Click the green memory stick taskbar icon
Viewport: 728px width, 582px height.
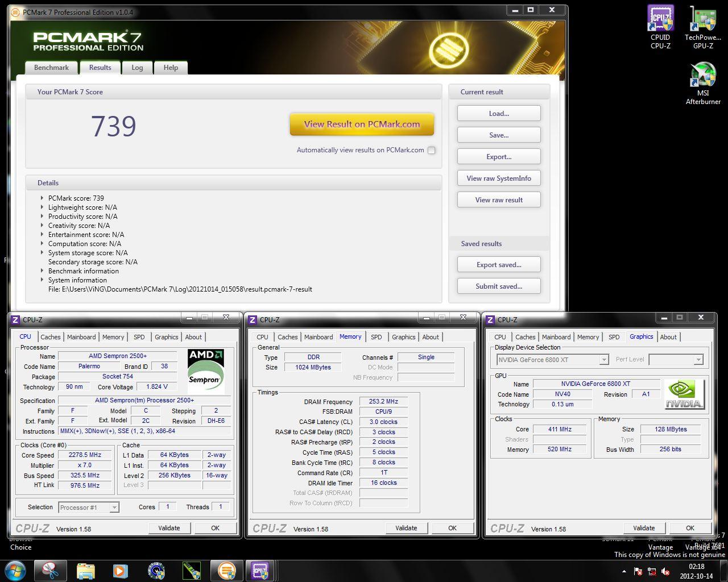tap(191, 570)
